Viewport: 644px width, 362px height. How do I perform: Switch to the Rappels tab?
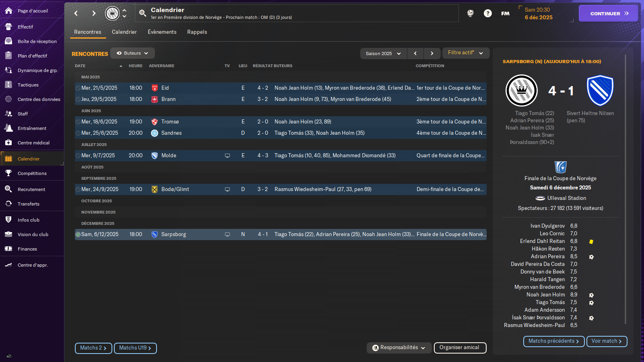point(197,32)
